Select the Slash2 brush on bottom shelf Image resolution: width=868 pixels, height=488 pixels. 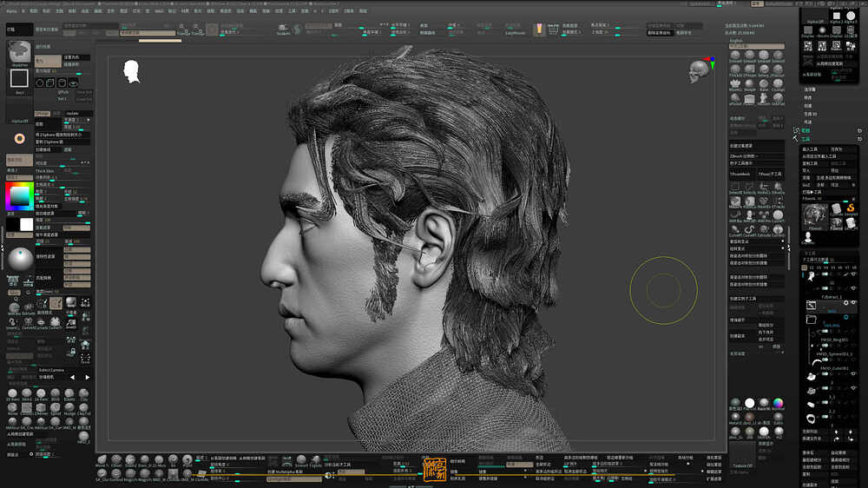[131, 461]
